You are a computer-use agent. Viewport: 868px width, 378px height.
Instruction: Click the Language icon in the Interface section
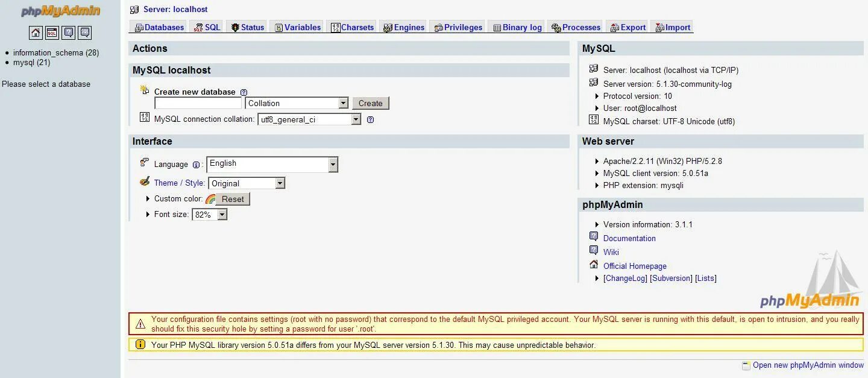[145, 162]
